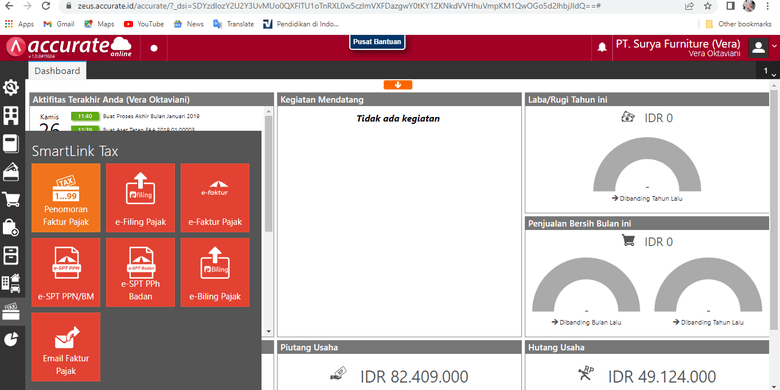Open the browser side panel icon

(x=731, y=6)
